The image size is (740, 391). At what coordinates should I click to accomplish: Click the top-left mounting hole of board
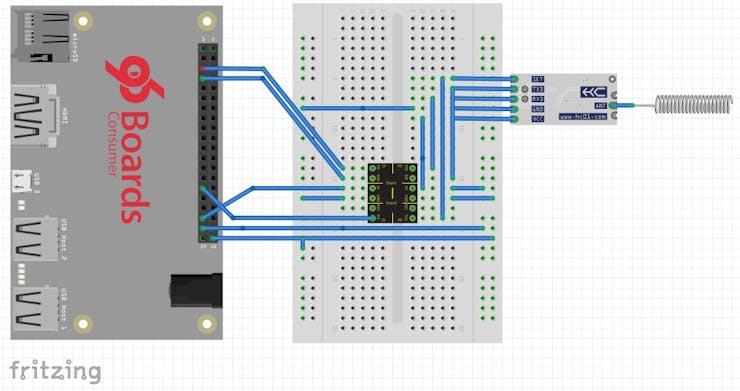(x=83, y=21)
